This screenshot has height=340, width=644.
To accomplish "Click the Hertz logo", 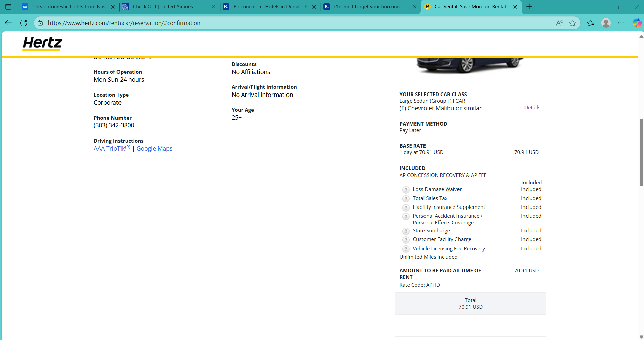I will 42,43.
